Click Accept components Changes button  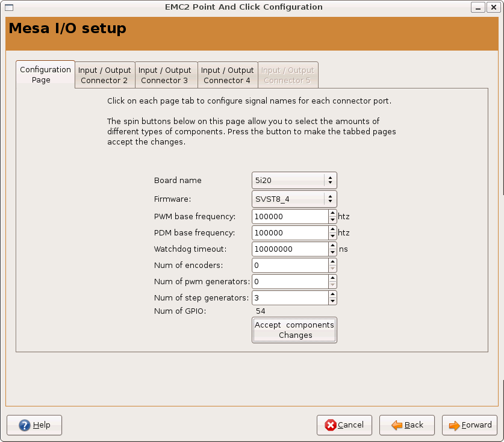click(294, 330)
